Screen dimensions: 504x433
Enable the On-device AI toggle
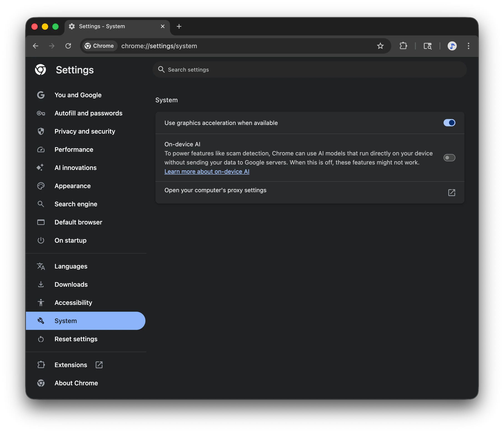[x=449, y=157]
